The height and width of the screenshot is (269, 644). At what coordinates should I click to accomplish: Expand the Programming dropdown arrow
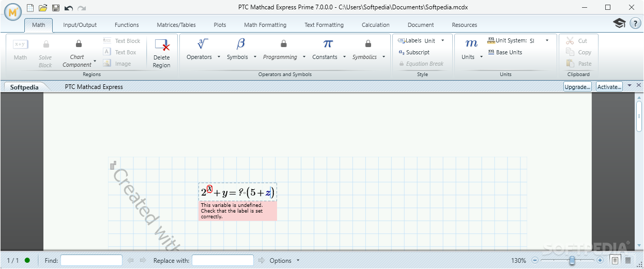click(x=304, y=57)
